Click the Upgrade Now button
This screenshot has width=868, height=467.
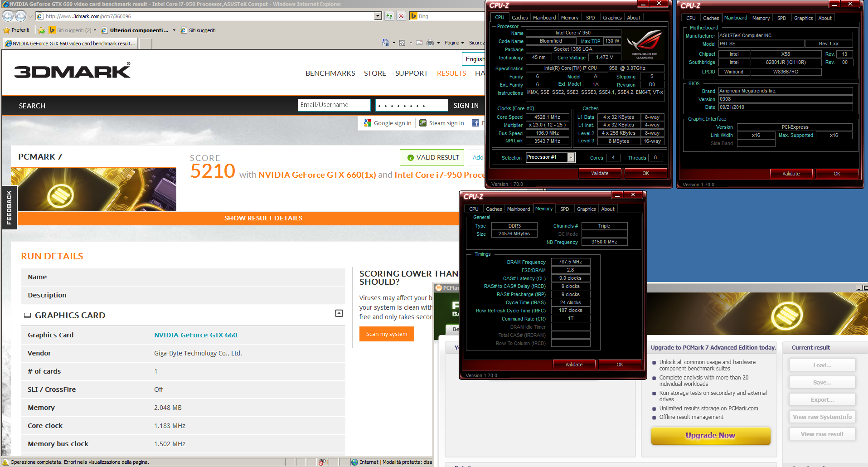pyautogui.click(x=710, y=435)
